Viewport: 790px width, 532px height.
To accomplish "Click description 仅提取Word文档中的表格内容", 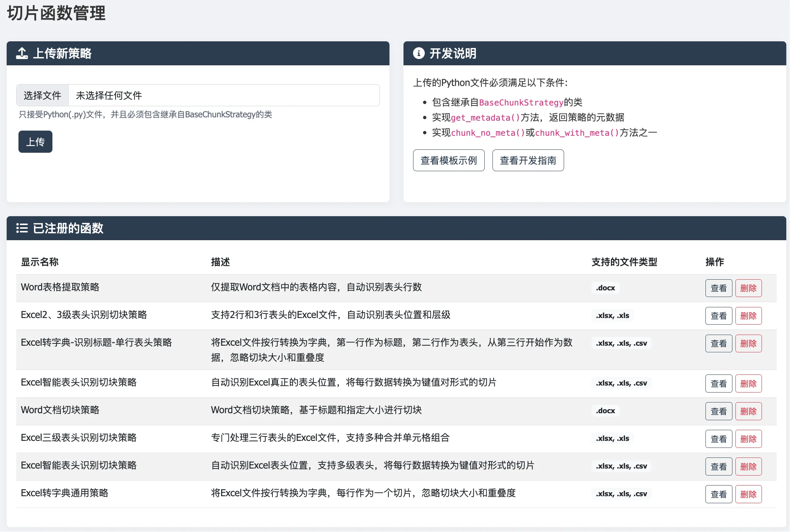I will 316,287.
